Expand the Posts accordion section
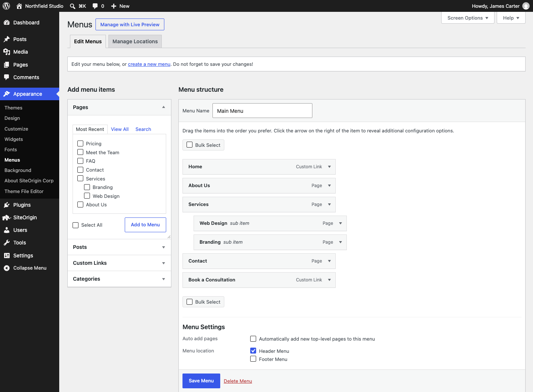 click(x=119, y=247)
